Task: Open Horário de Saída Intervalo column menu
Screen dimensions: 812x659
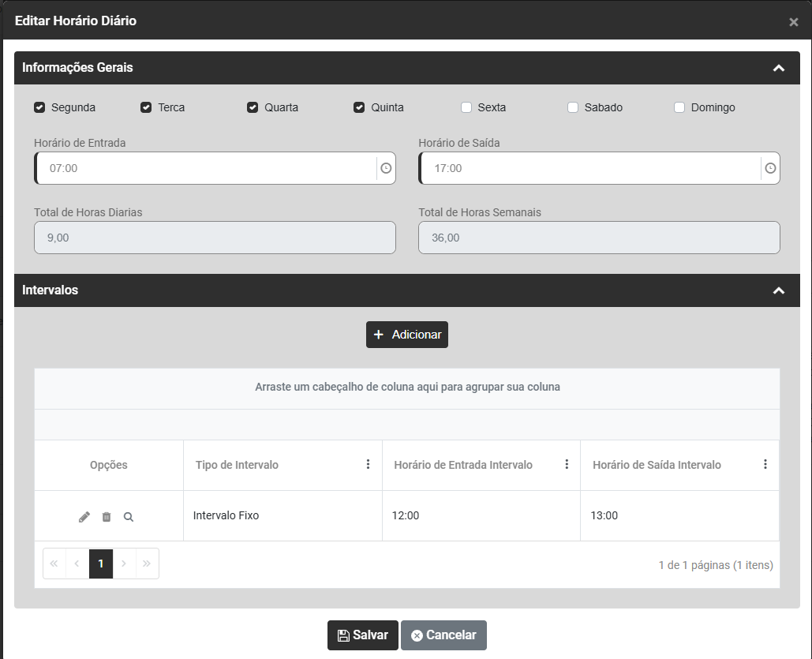Action: pyautogui.click(x=765, y=465)
